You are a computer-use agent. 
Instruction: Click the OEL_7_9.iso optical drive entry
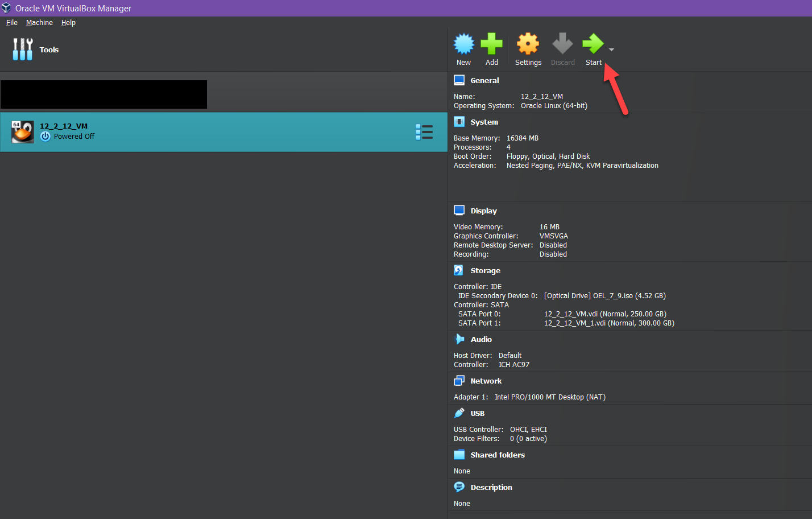click(605, 296)
